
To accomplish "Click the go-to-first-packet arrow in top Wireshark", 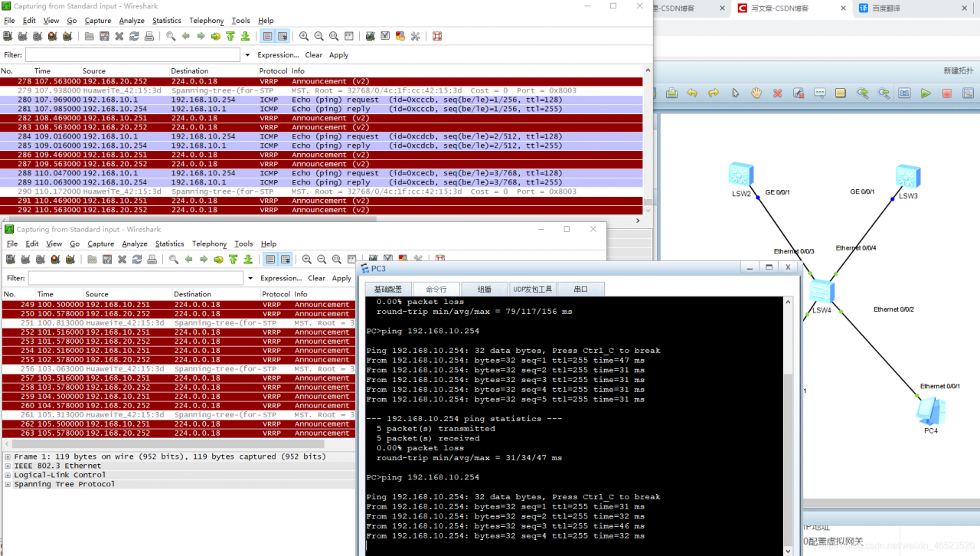I will coord(230,36).
